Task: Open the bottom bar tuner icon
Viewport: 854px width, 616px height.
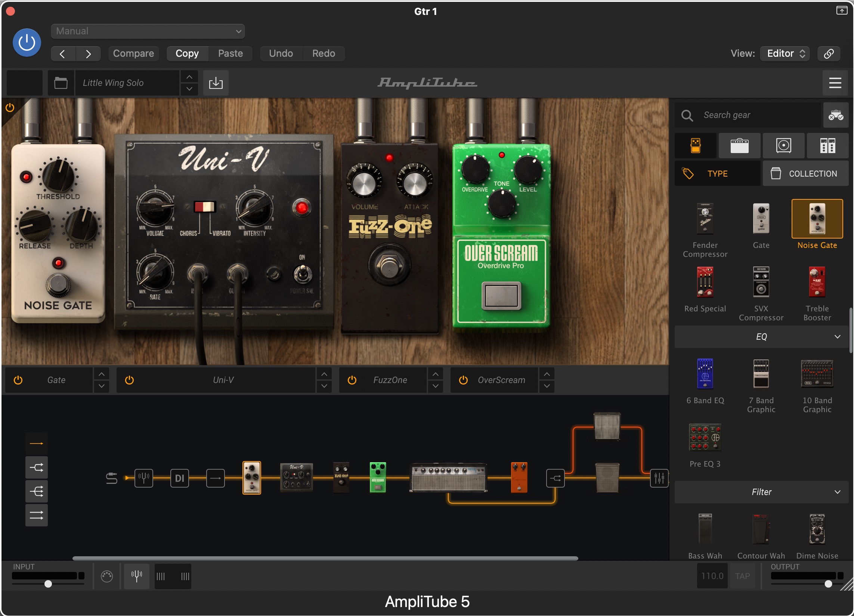Action: pos(137,576)
